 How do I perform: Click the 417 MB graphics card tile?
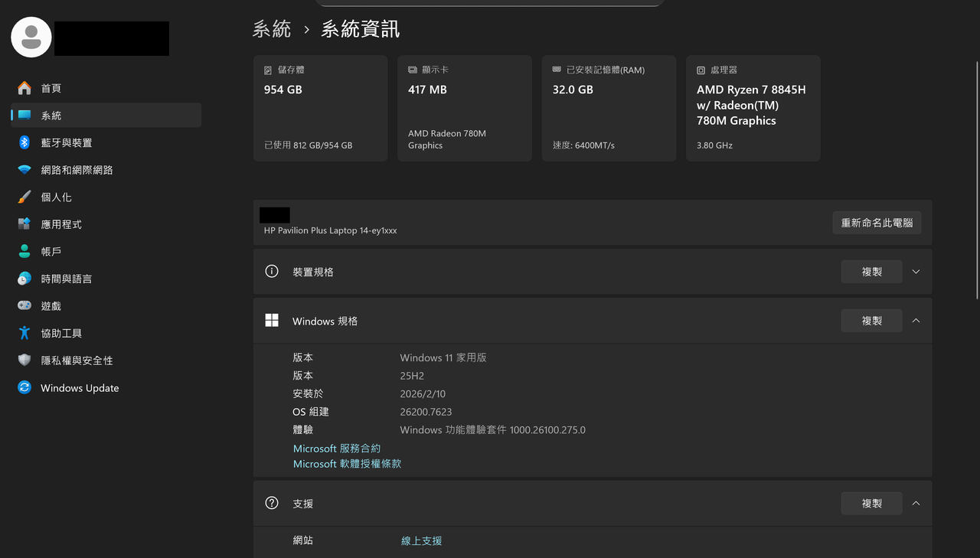click(x=465, y=108)
